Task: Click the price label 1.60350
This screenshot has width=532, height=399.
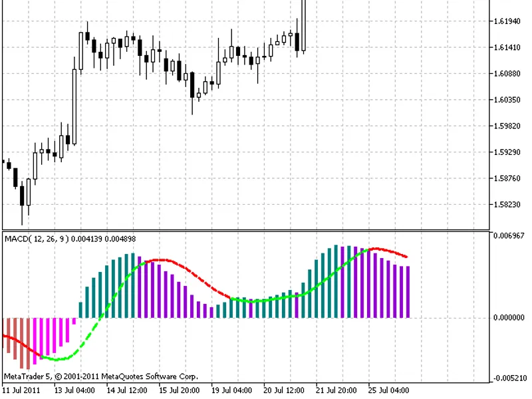Action: (x=507, y=100)
